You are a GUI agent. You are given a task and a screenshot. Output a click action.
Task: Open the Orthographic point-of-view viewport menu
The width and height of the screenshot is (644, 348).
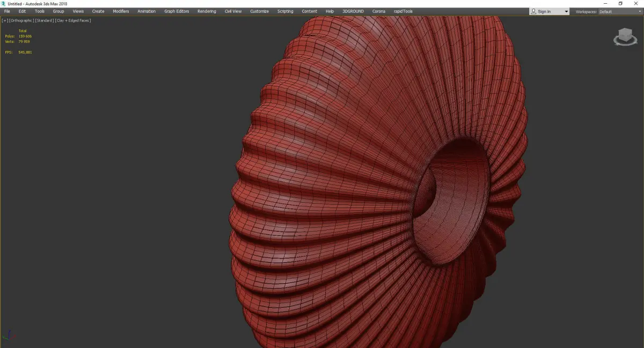[x=21, y=20]
